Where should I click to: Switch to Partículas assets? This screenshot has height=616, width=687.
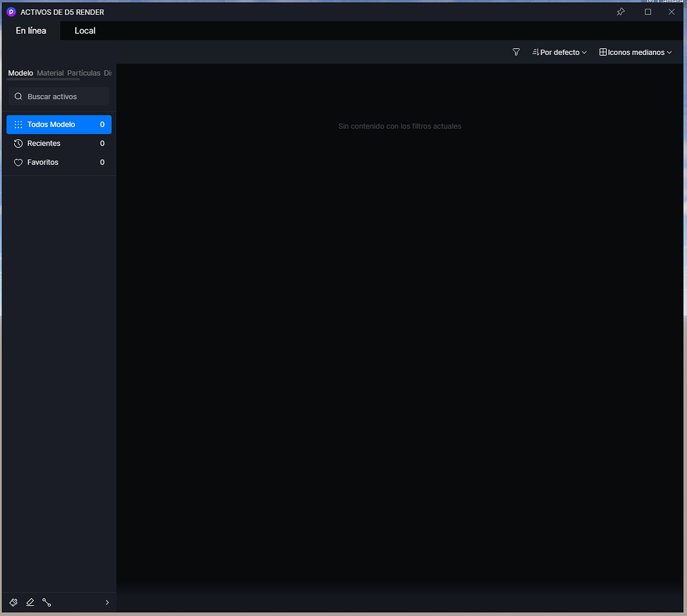click(83, 72)
